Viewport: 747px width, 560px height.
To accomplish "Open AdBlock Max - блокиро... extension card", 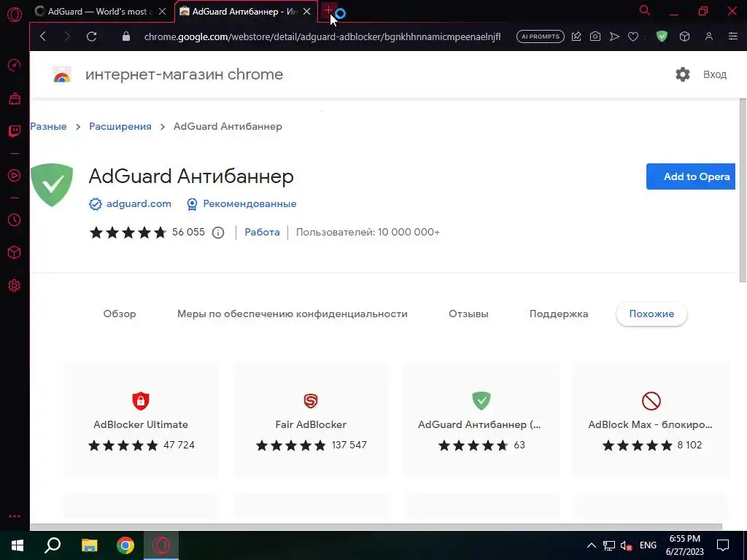I will click(651, 420).
